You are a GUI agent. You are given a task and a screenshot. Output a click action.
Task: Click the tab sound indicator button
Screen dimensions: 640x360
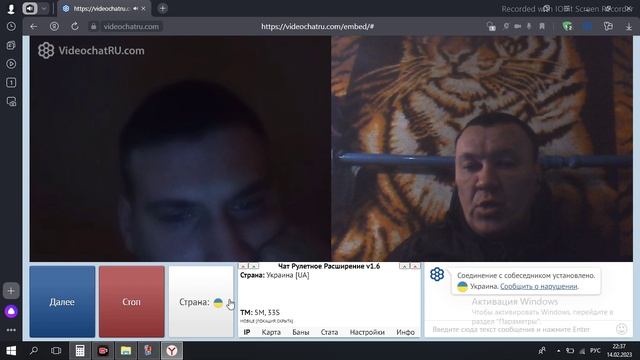[x=30, y=8]
